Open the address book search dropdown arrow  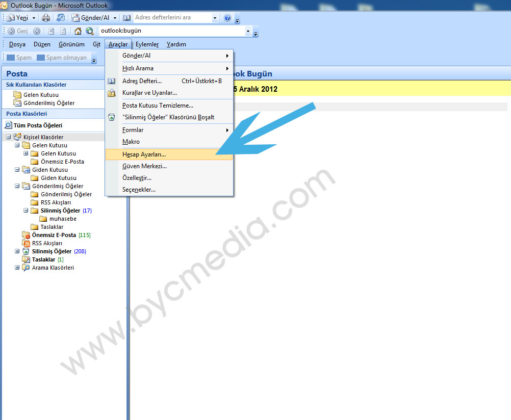tap(215, 18)
